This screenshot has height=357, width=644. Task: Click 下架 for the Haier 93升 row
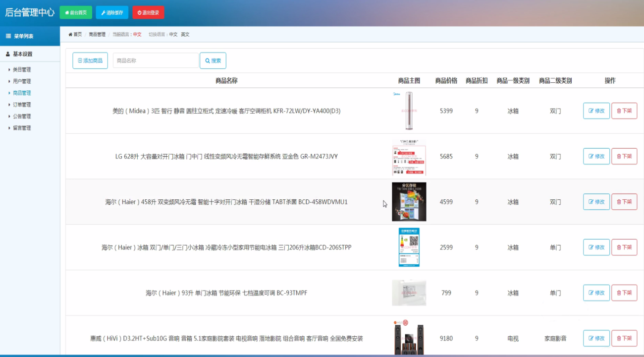tap(624, 293)
